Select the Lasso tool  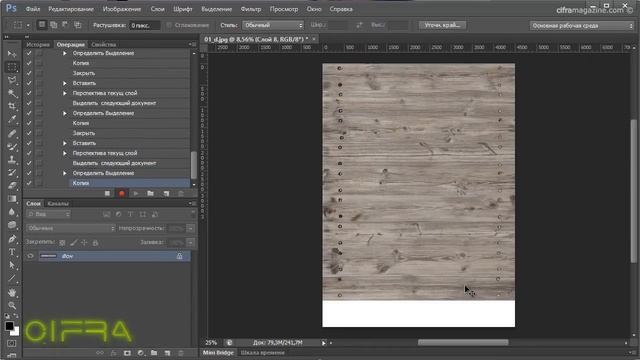(12, 80)
